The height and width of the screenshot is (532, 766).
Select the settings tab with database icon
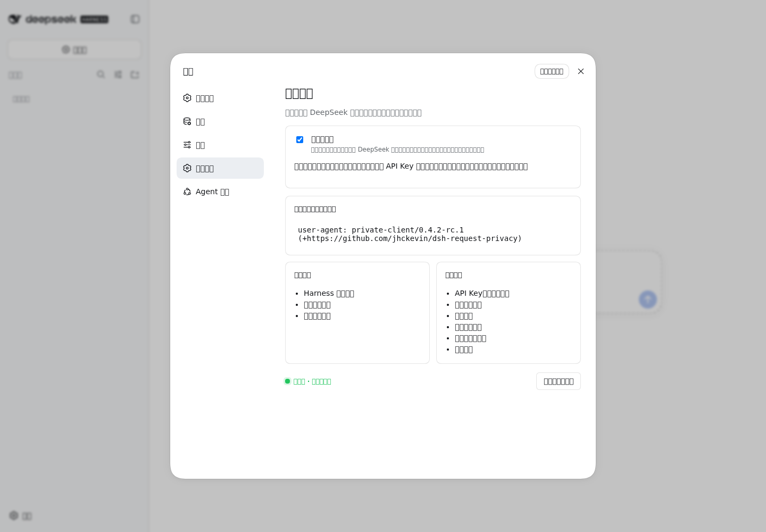pyautogui.click(x=220, y=121)
